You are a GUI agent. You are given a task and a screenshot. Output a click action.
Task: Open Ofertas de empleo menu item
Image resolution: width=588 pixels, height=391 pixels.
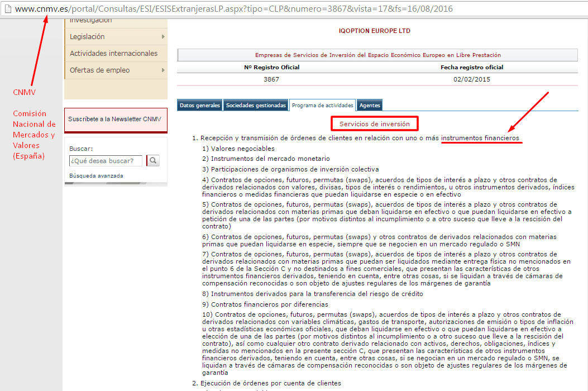(x=100, y=70)
